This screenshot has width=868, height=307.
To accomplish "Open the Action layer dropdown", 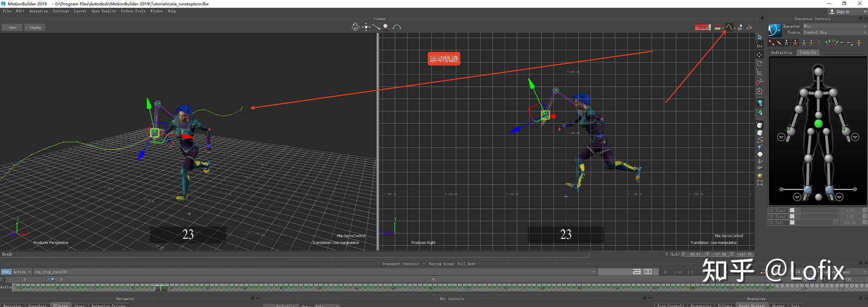I will pyautogui.click(x=22, y=272).
